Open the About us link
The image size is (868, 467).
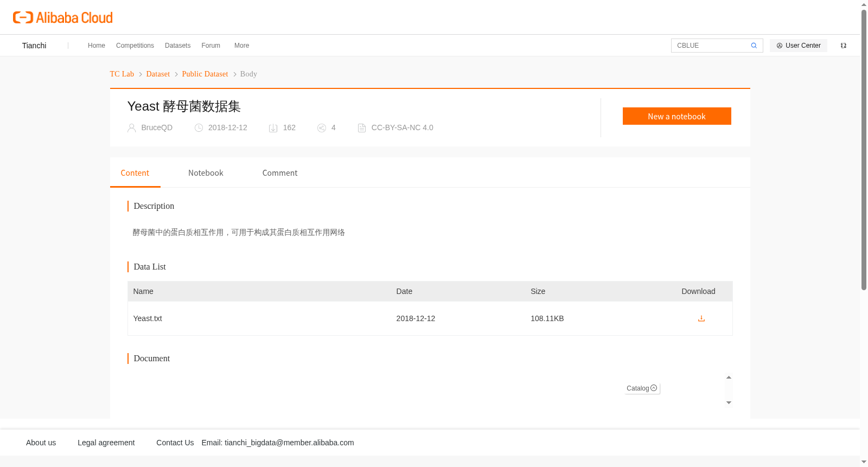tap(41, 443)
